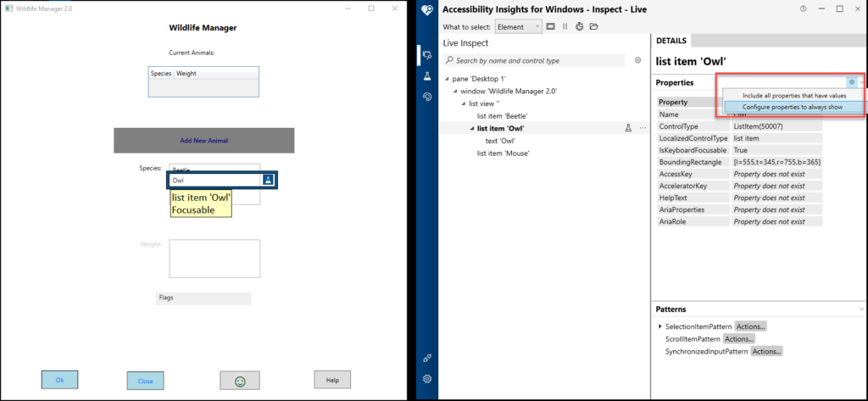This screenshot has height=401, width=868.
Task: Click the HelpText property row
Action: [739, 198]
